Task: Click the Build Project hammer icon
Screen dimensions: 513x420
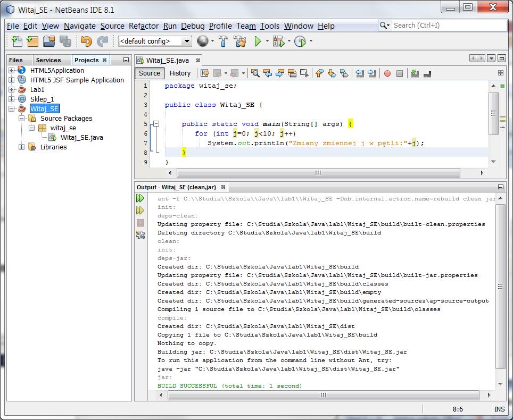Action: coord(223,41)
